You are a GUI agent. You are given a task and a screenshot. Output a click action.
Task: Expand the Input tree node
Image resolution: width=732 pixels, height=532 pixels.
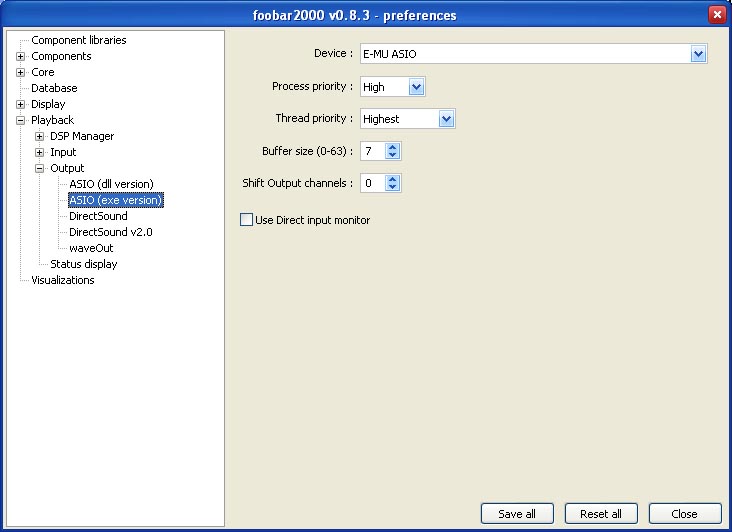pyautogui.click(x=39, y=152)
